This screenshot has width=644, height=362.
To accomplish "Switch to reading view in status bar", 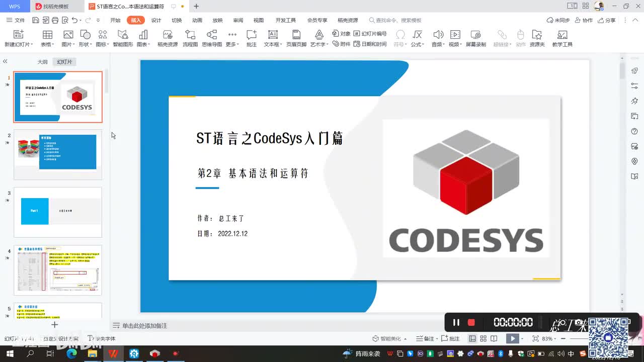I will (x=494, y=339).
